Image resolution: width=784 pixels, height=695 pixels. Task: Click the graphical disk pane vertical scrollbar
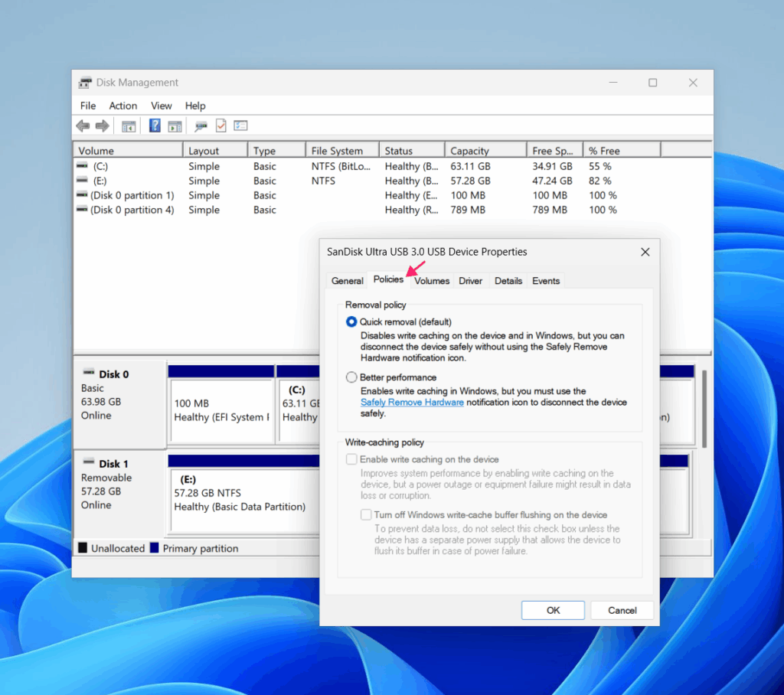(704, 409)
